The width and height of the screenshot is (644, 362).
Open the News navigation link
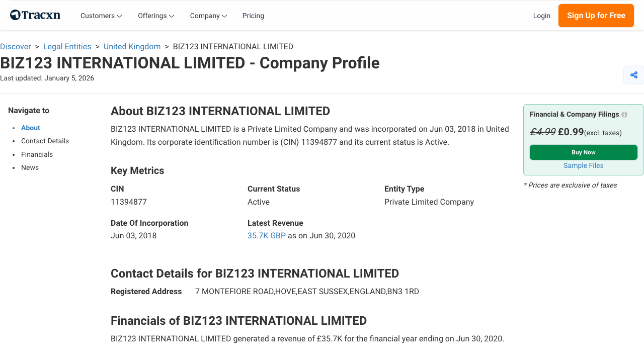[30, 167]
